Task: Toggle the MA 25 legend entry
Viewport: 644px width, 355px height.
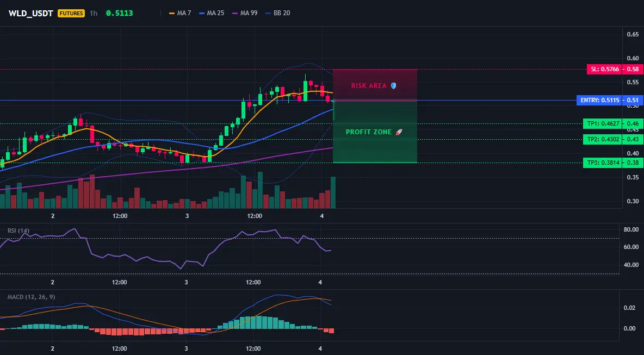Action: click(x=212, y=13)
